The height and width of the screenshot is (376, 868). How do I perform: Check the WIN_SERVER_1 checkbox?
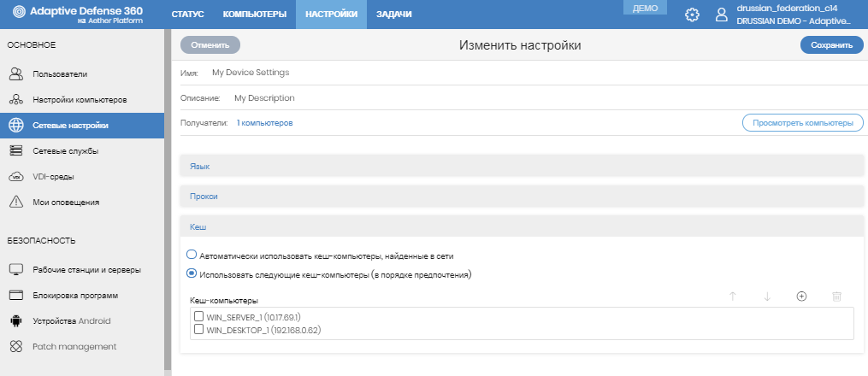coord(199,317)
